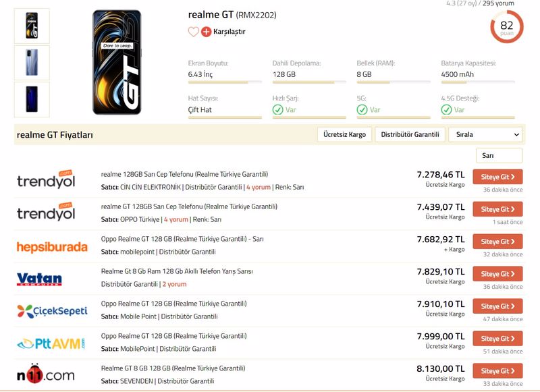Click seller name 'mobilepoint' in hepsiburada row

(x=138, y=252)
